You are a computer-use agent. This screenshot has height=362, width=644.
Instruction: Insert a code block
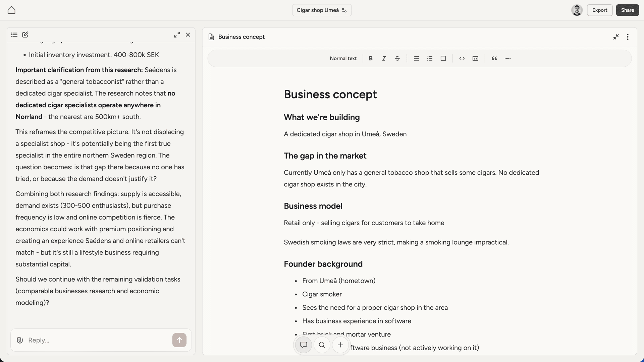point(475,58)
